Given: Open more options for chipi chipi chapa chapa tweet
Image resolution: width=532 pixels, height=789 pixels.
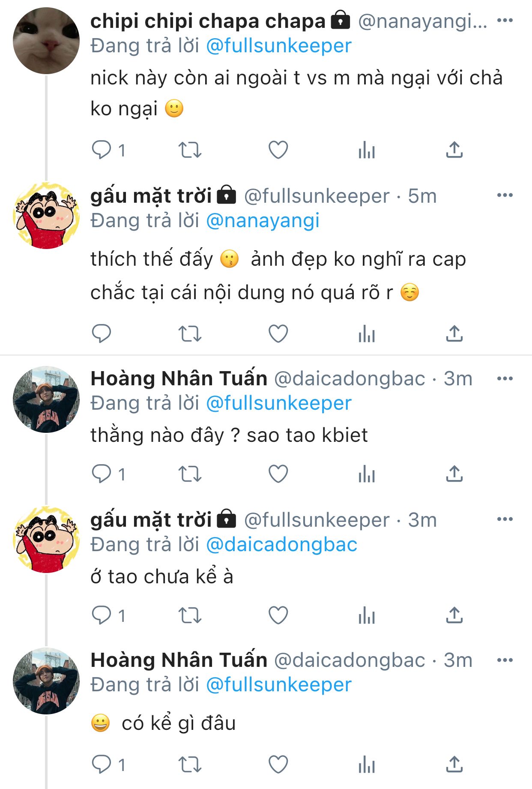Looking at the screenshot, I should point(505,21).
